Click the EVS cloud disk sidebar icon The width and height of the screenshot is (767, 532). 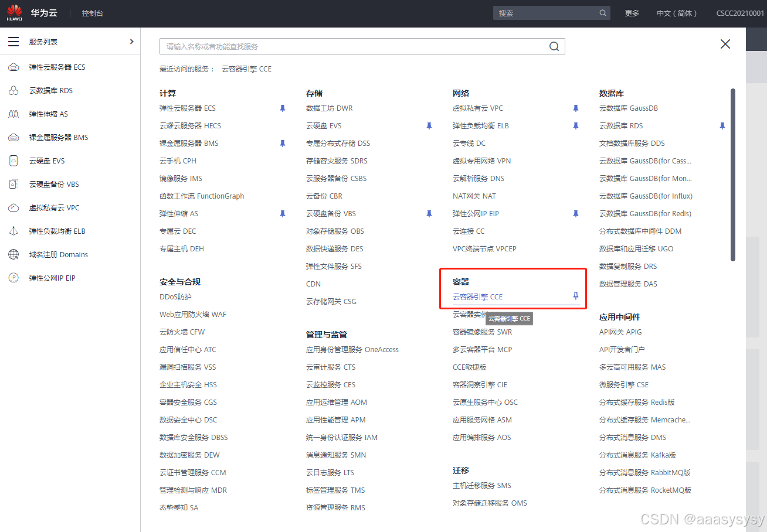click(x=13, y=161)
